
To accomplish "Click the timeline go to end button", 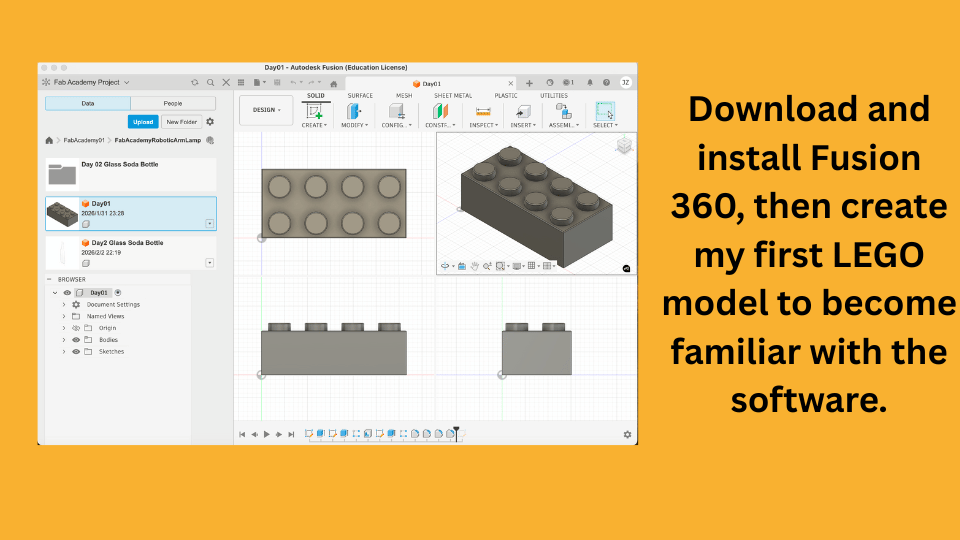I will (291, 434).
